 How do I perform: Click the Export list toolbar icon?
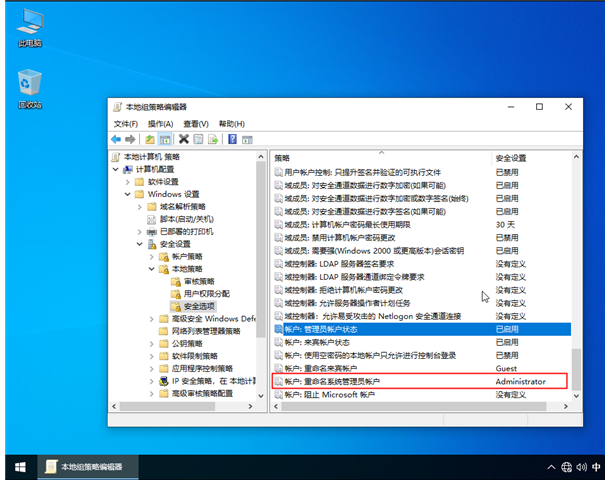[x=214, y=139]
